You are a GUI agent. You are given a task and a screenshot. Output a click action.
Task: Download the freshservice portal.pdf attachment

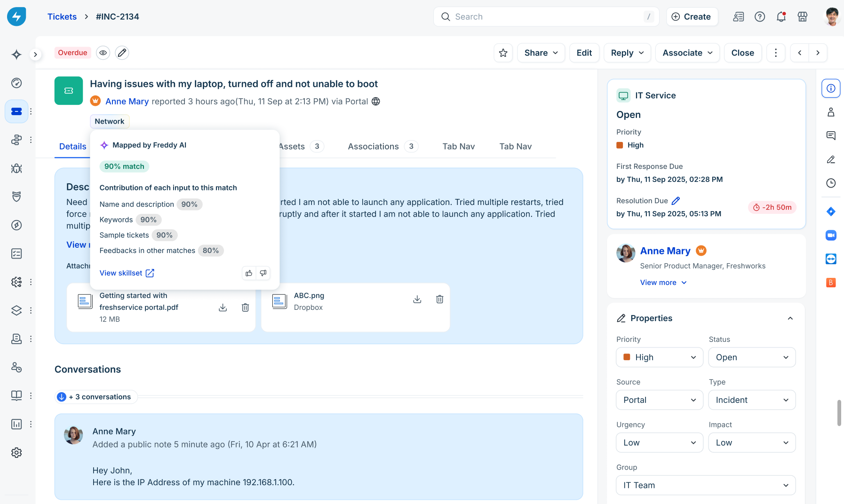point(223,307)
